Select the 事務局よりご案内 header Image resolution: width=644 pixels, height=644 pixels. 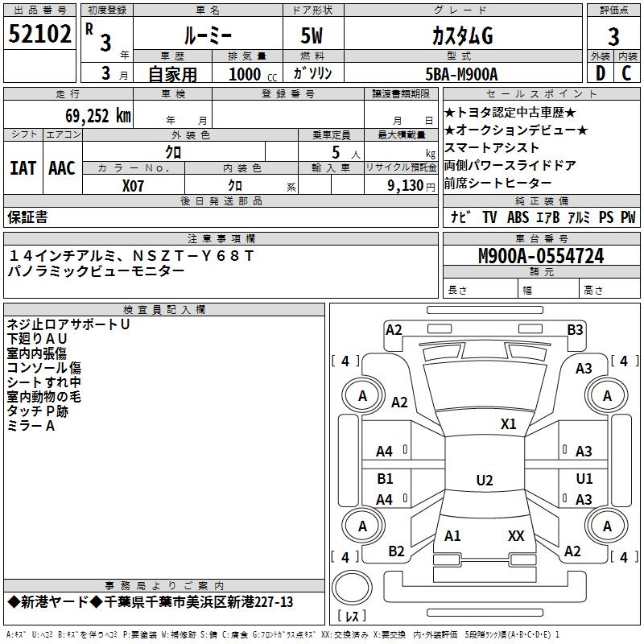(x=164, y=585)
